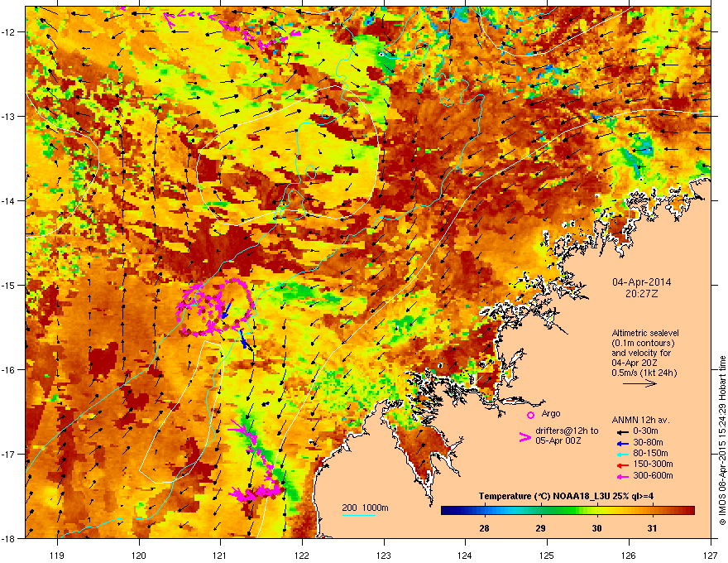Image resolution: width=728 pixels, height=563 pixels.
Task: Click longitude axis label 121
Action: tap(220, 555)
